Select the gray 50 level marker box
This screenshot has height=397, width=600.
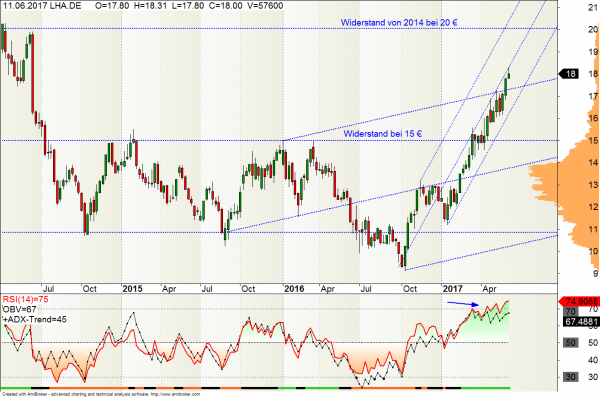coord(571,343)
